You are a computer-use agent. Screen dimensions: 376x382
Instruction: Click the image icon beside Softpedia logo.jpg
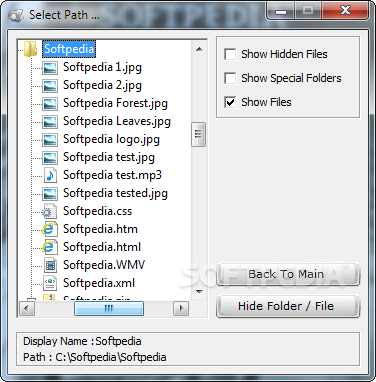coord(50,140)
